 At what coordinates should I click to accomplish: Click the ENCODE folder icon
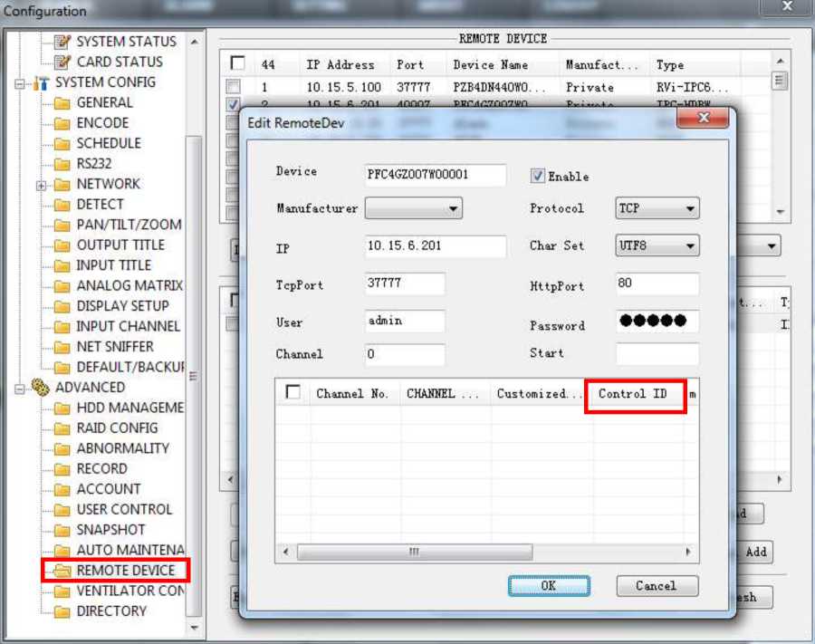pyautogui.click(x=62, y=123)
